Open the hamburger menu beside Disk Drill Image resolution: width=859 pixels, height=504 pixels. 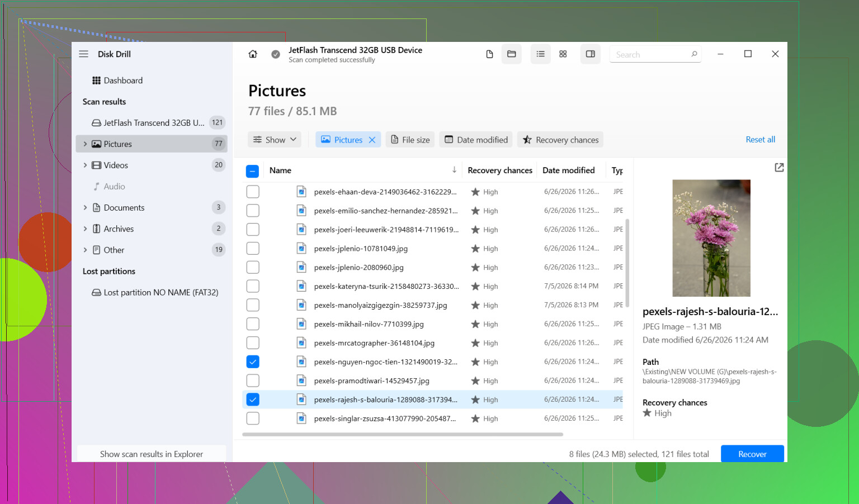(x=84, y=54)
